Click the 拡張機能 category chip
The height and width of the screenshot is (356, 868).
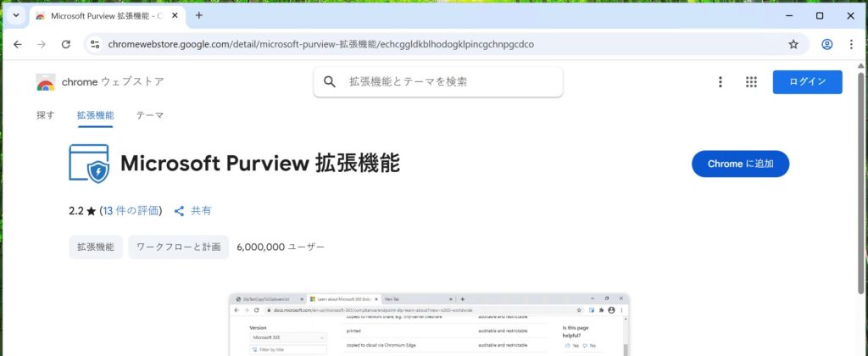[96, 247]
